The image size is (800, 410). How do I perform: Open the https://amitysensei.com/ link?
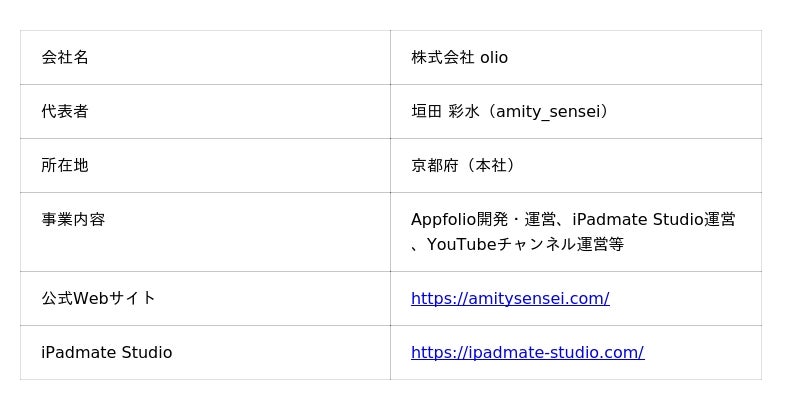coord(510,298)
